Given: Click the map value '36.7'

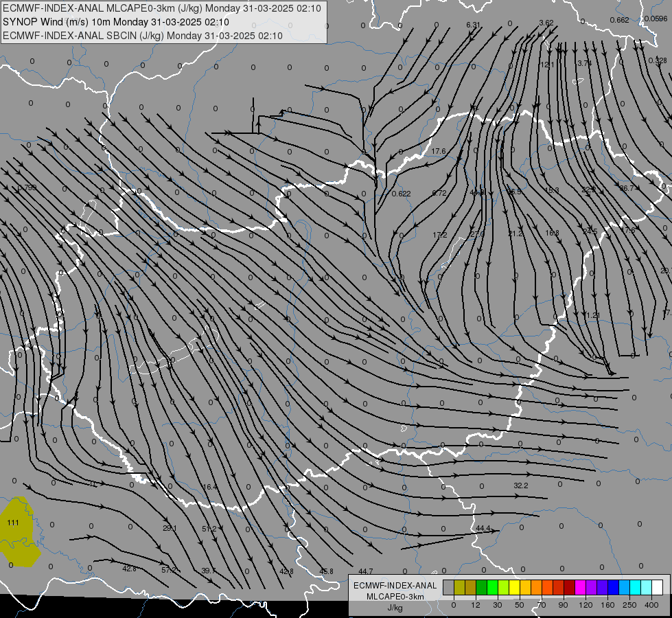Looking at the screenshot, I should tap(627, 188).
